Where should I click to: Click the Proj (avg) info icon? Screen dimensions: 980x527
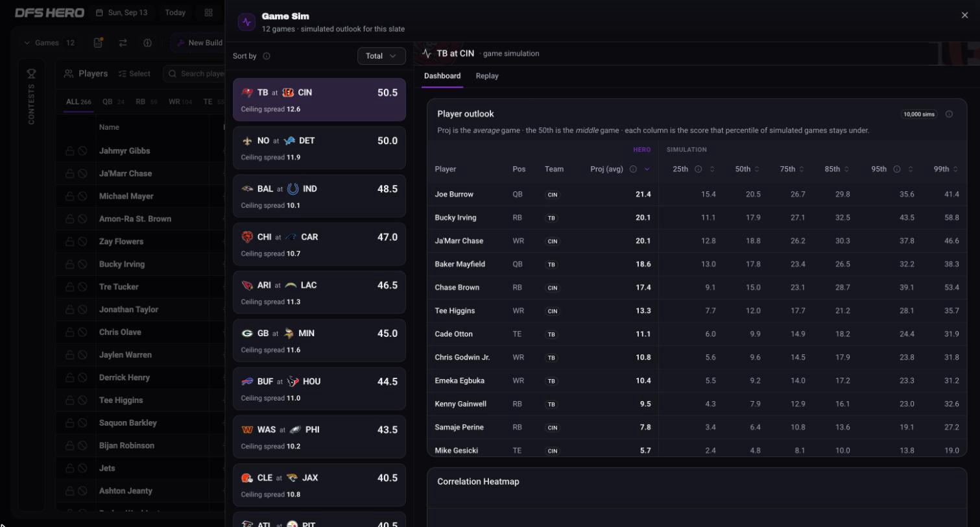tap(633, 169)
